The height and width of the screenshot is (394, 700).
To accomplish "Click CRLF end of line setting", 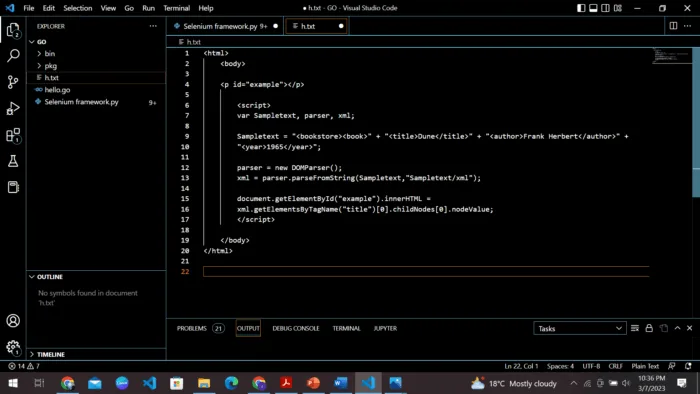I will pyautogui.click(x=615, y=366).
